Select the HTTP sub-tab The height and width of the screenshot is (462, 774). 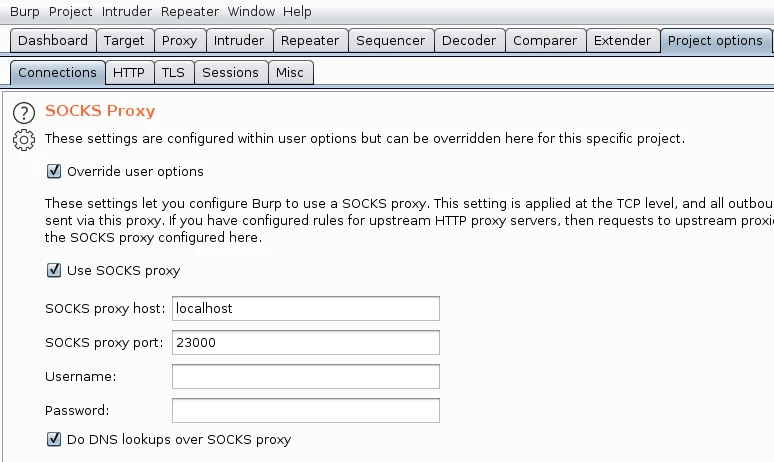point(129,73)
